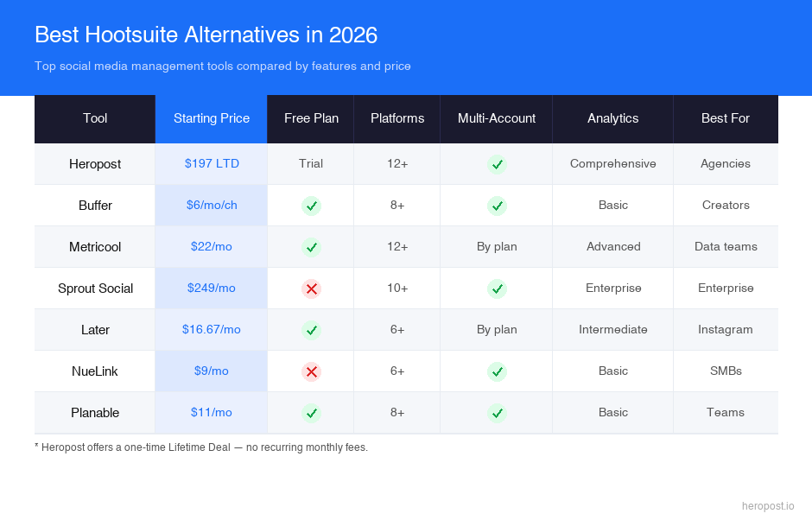This screenshot has width=812, height=520.
Task: Click Buffer's Multi-Account checkmark icon
Action: [497, 206]
